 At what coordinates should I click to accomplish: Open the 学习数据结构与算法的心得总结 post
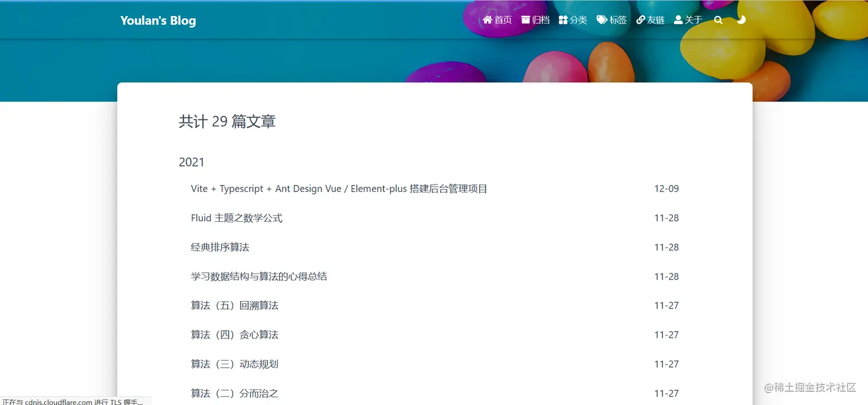pos(258,276)
